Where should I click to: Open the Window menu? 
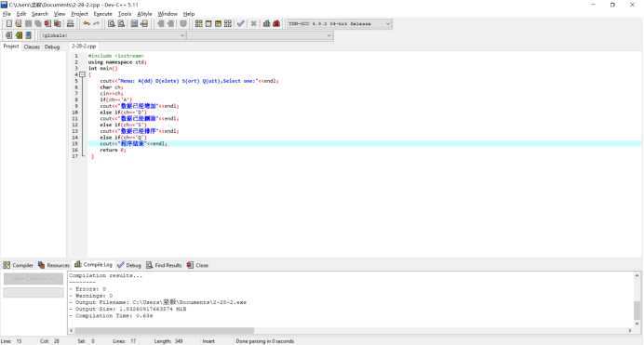click(x=168, y=14)
